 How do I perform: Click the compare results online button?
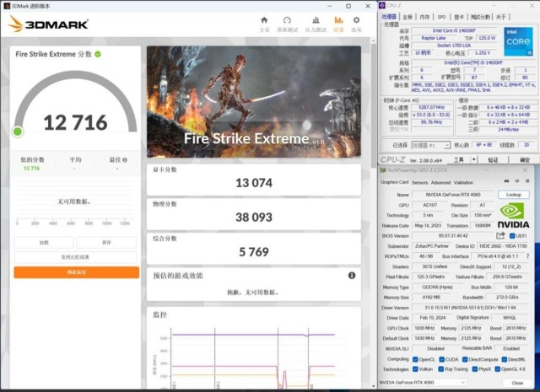pos(75,257)
